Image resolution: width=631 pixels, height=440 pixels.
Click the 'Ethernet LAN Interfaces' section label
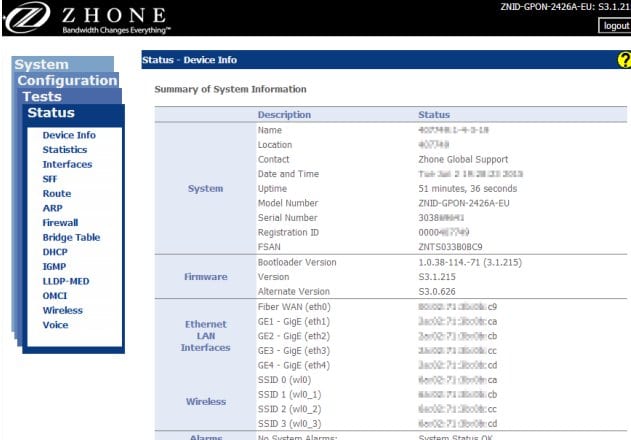point(206,336)
